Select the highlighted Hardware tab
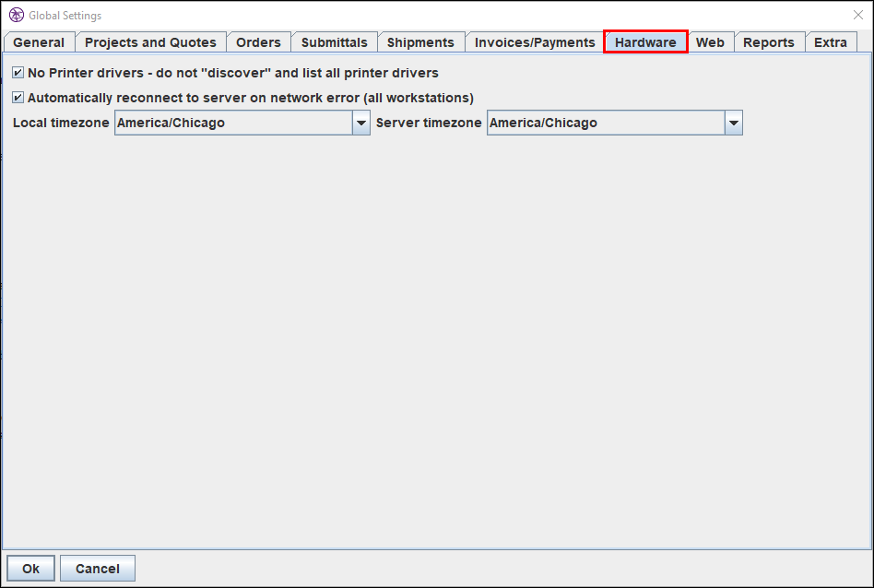This screenshot has height=588, width=874. point(645,41)
